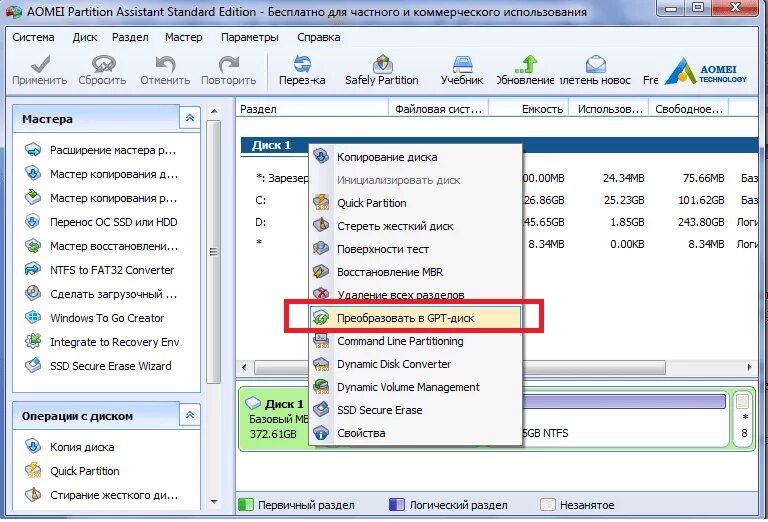Click the Обновление (Update) toolbar icon
This screenshot has height=522, width=768.
[526, 70]
